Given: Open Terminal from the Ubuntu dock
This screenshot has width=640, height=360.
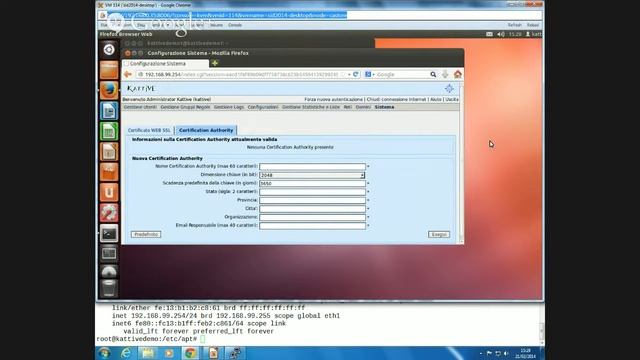Looking at the screenshot, I should 109,233.
